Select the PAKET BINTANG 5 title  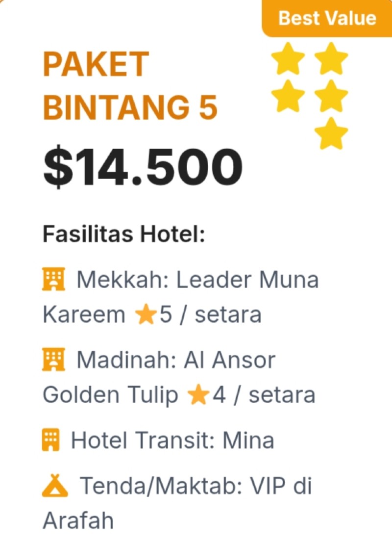tap(130, 86)
